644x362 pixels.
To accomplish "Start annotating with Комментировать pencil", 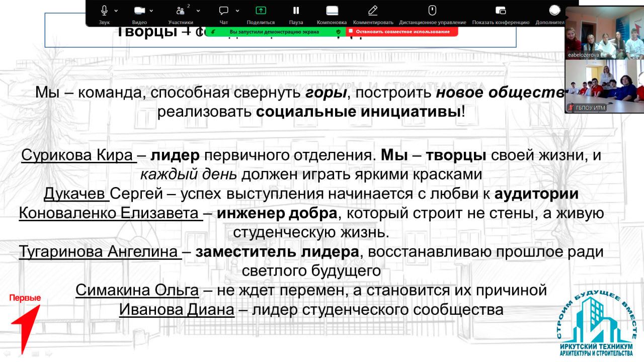I will tap(373, 11).
